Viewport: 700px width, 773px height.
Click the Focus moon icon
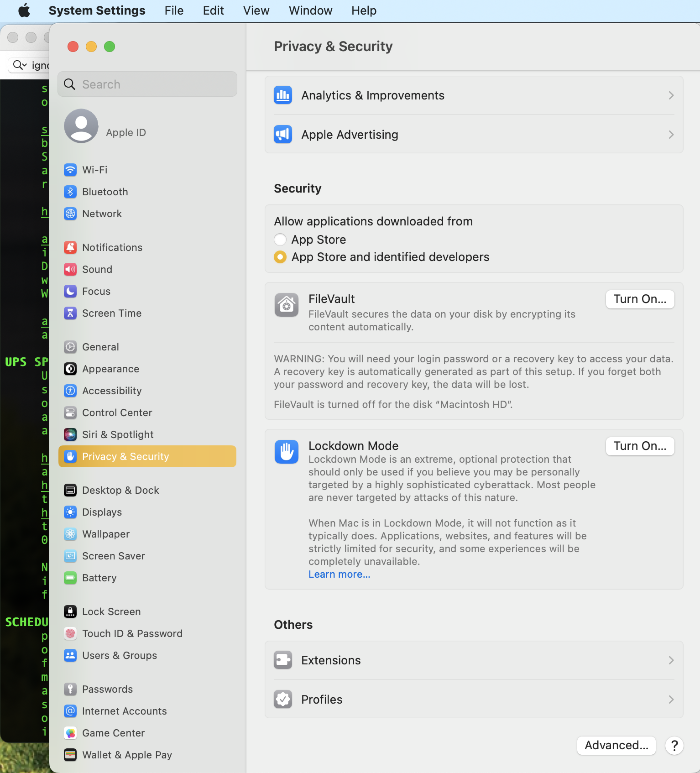coord(70,291)
